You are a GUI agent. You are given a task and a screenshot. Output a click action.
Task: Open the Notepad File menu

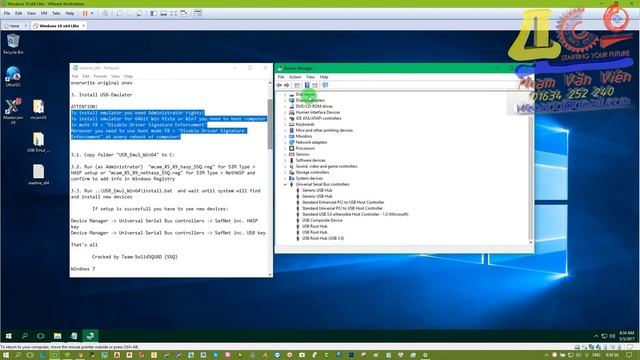[75, 76]
